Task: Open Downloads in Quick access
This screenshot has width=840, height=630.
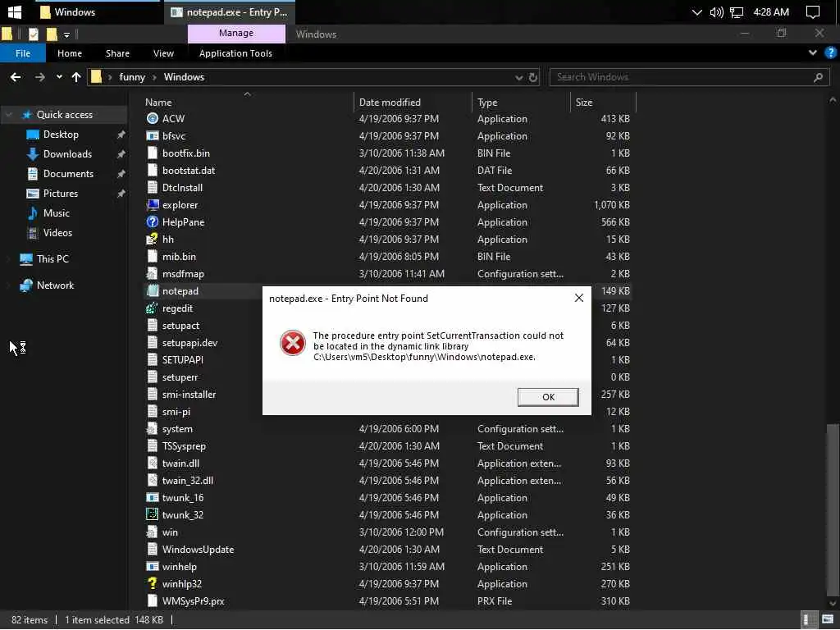Action: pos(67,154)
